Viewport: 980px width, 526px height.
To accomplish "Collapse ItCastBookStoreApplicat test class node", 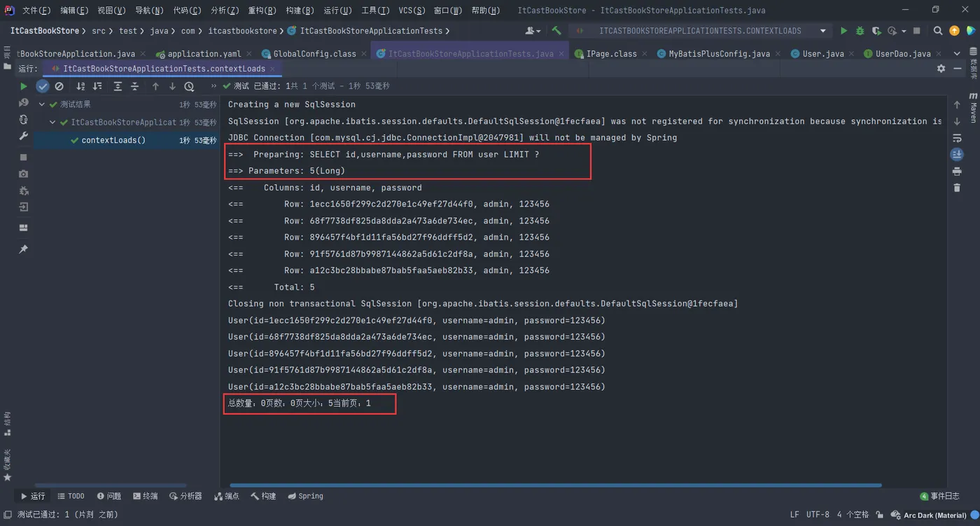I will point(52,123).
